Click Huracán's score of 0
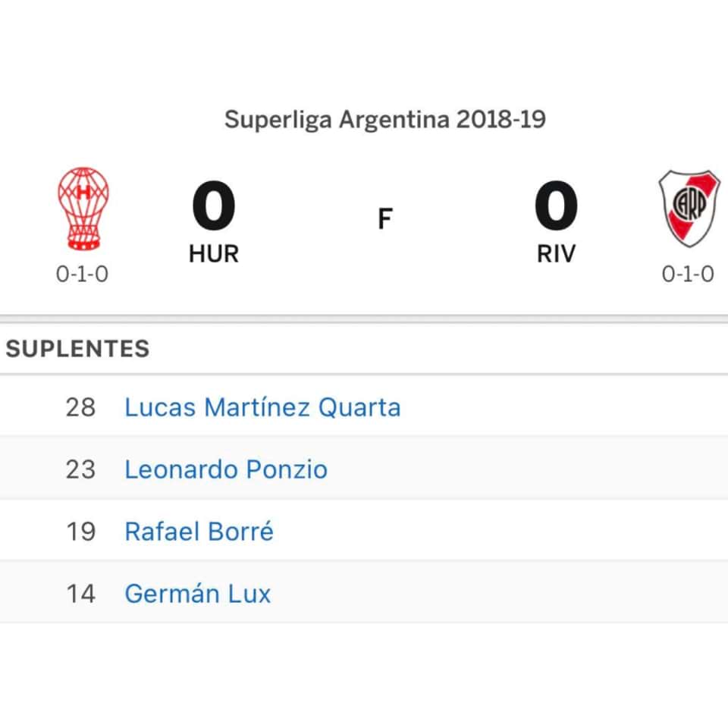This screenshot has height=728, width=728. click(214, 206)
